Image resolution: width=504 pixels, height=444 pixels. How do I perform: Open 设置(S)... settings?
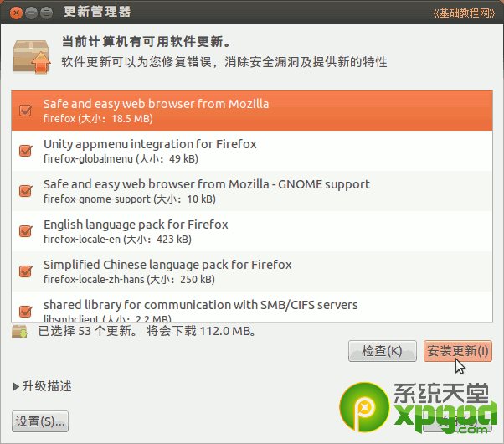point(40,421)
